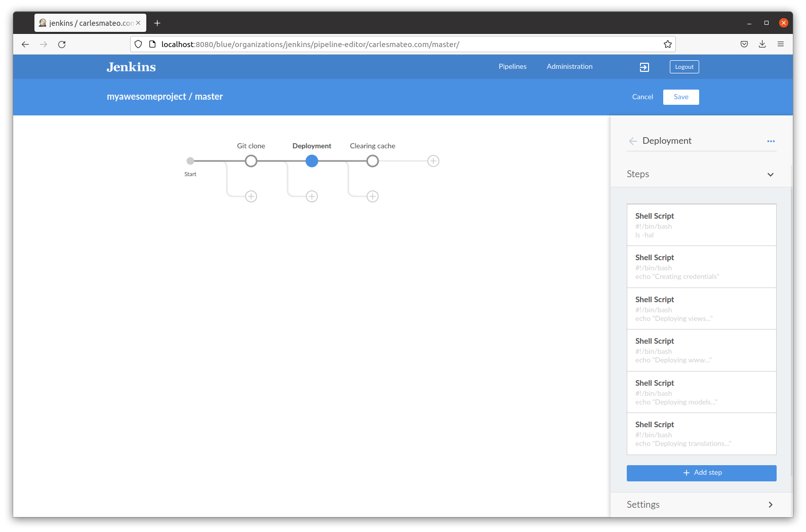Cancel pipeline editing
Image resolution: width=806 pixels, height=532 pixels.
(642, 97)
